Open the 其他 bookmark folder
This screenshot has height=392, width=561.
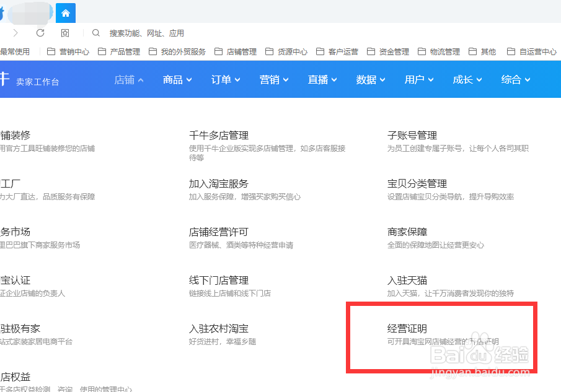tap(482, 52)
